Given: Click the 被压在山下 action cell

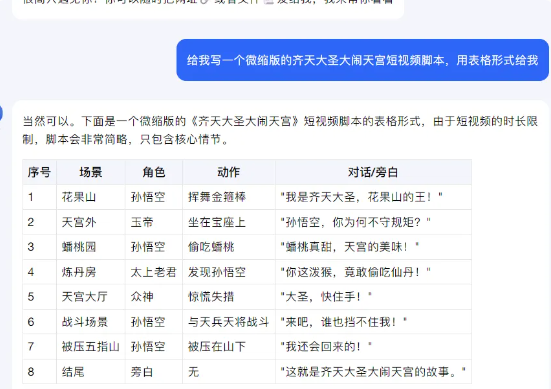Looking at the screenshot, I should [x=229, y=347].
